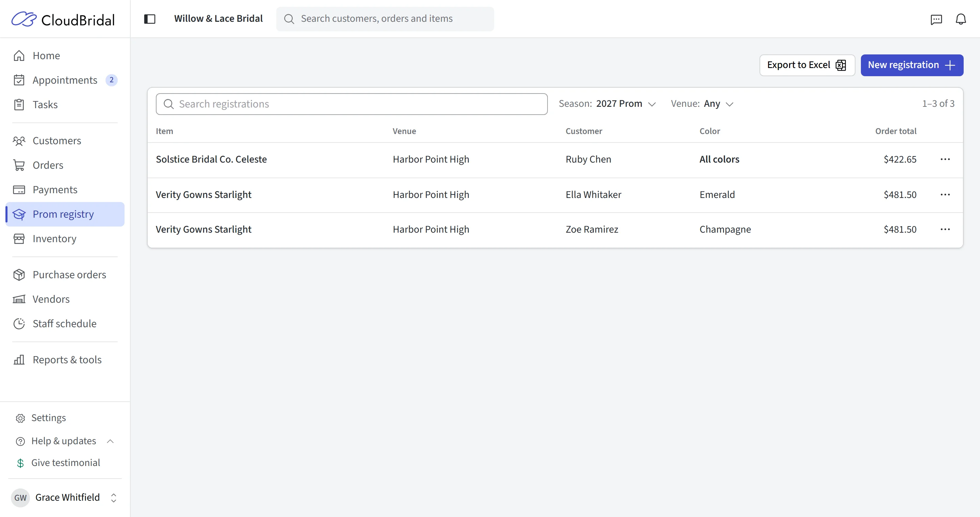Click the Item column header
Image resolution: width=980 pixels, height=517 pixels.
coord(164,131)
